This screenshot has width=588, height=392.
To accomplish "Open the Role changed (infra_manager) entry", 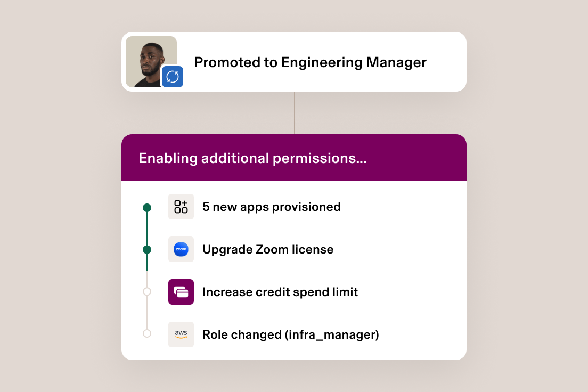I will [x=290, y=334].
